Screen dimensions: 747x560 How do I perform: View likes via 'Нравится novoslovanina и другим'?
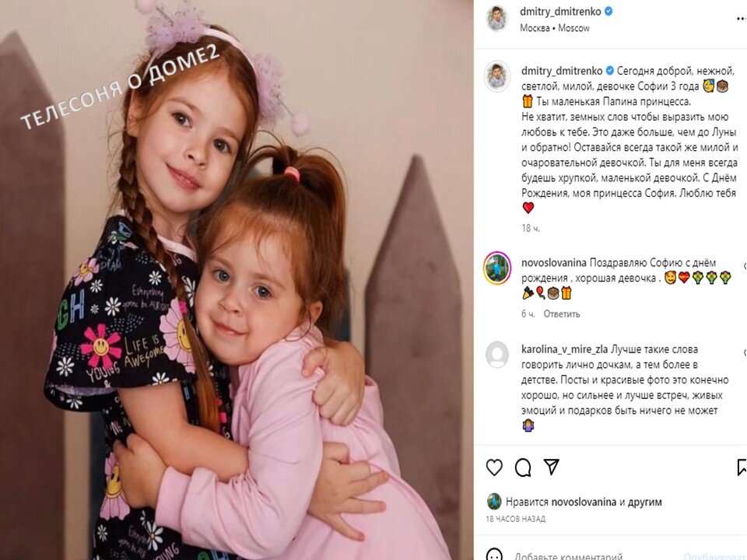point(584,502)
